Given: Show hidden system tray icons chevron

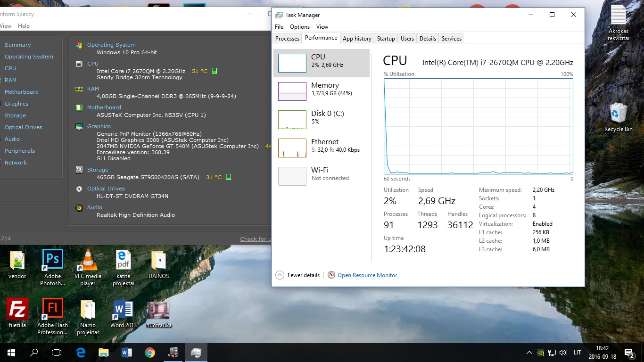Looking at the screenshot, I should tap(529, 353).
